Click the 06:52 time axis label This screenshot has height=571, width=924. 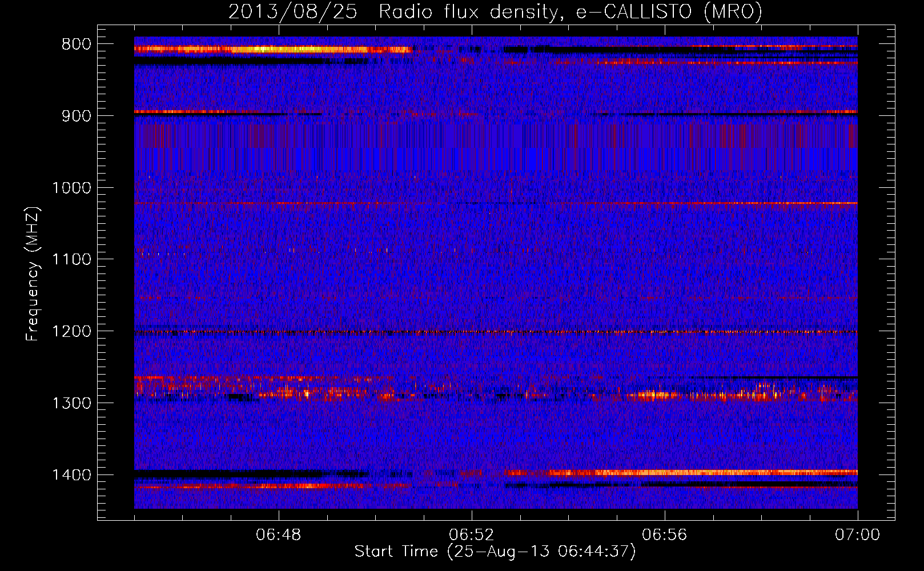pos(472,535)
